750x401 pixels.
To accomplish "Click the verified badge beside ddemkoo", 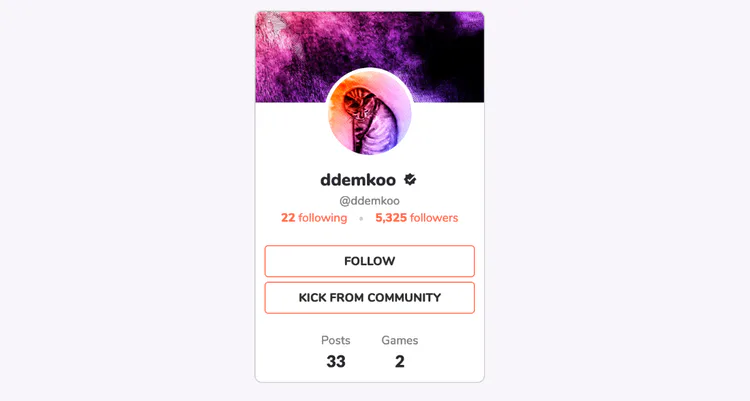I will tap(410, 180).
